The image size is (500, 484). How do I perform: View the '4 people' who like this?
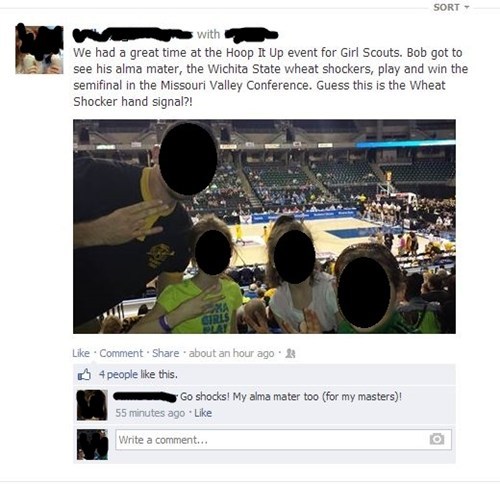point(118,375)
